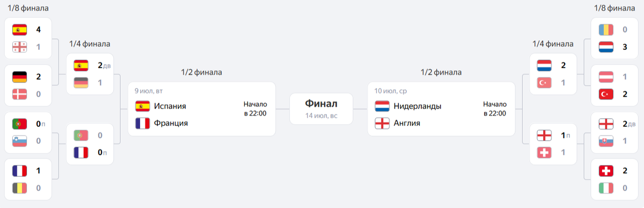This screenshot has width=644, height=208.
Task: Select the Austria vs Turkey round of 16 result
Action: [614, 85]
